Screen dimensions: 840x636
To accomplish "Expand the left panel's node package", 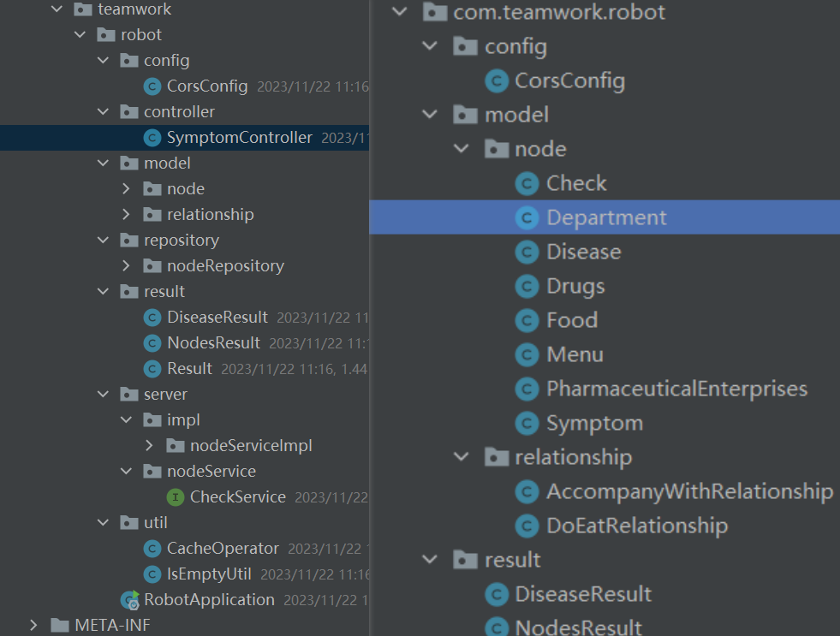I will click(126, 189).
